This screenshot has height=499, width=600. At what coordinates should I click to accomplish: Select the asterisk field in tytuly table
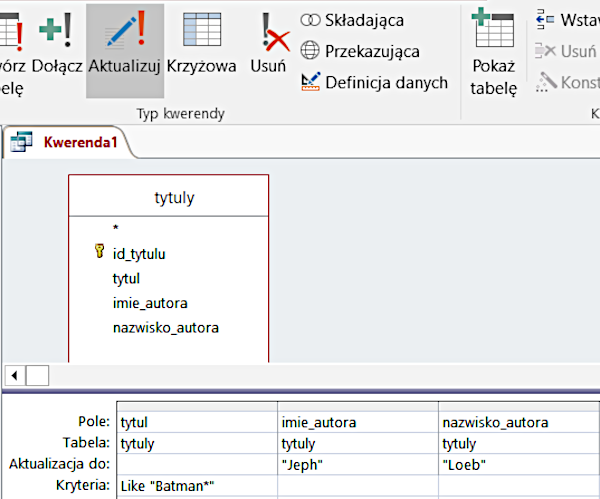tap(116, 229)
